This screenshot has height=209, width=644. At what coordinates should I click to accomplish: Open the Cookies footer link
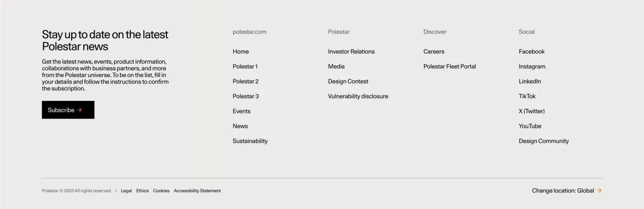(161, 191)
